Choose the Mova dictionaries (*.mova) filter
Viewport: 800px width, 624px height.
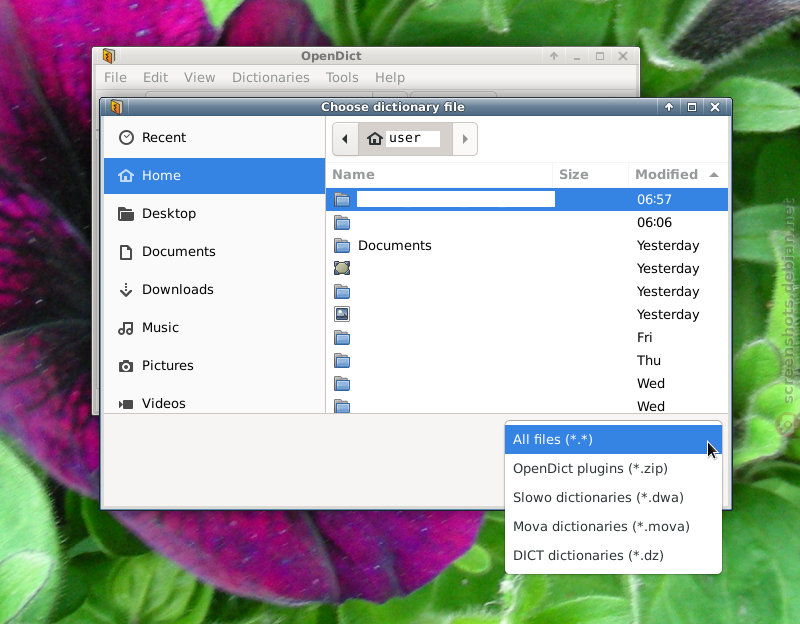pyautogui.click(x=613, y=527)
